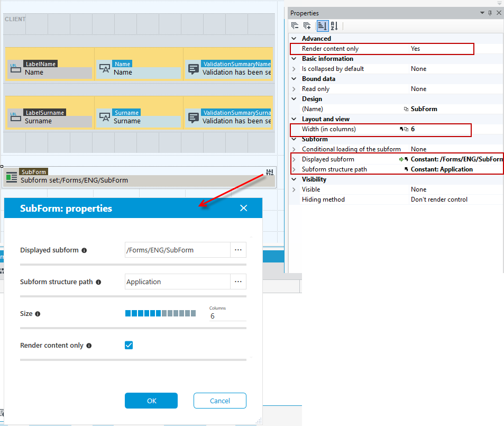Viewport: 504px width, 426px height.
Task: Open the SubForm control settings icon on canvas
Action: 270,172
